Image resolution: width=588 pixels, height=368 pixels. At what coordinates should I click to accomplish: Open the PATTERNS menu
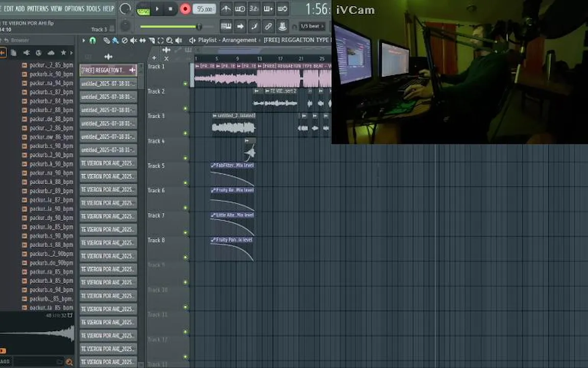(x=38, y=8)
